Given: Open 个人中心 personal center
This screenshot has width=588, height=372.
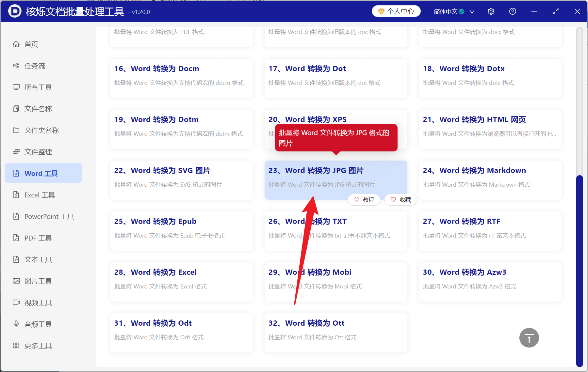Looking at the screenshot, I should [x=396, y=11].
